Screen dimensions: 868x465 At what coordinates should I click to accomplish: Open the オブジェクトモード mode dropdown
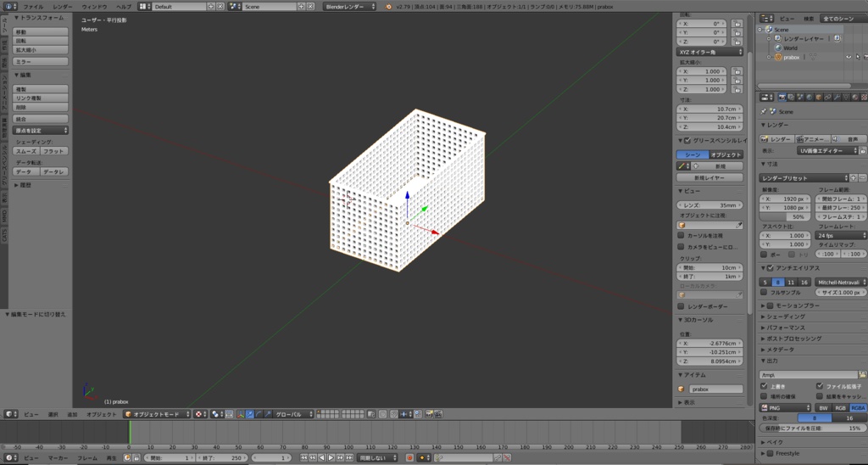(156, 414)
